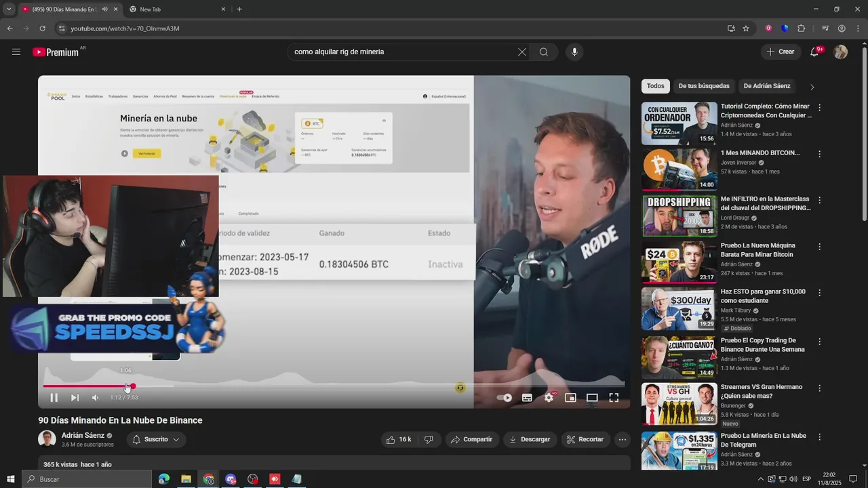868x488 pixels.
Task: Close the YouTube browser tab
Action: (x=116, y=9)
